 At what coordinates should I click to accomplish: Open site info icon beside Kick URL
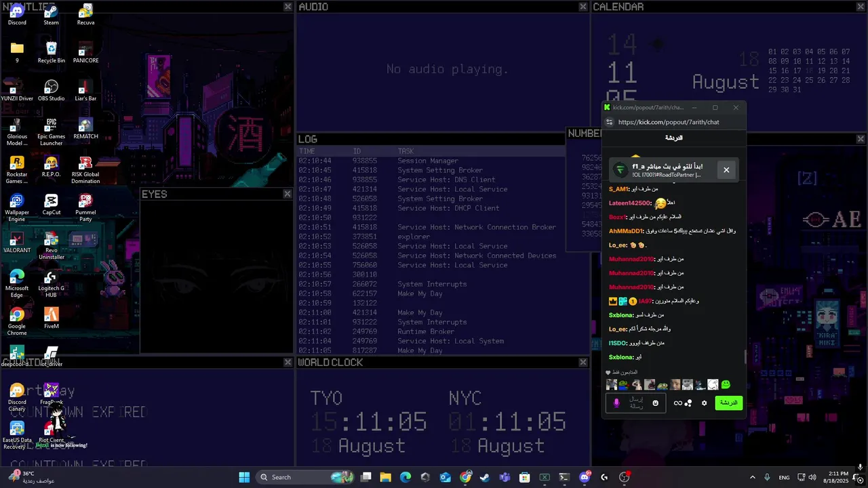click(609, 122)
